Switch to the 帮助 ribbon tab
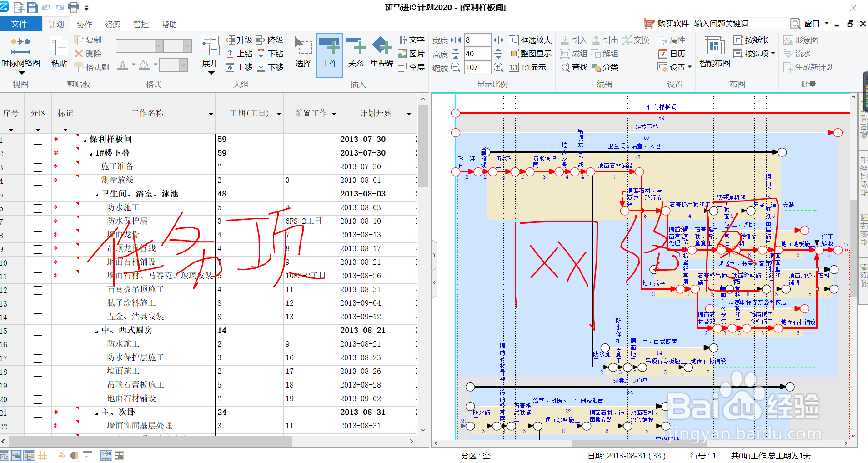Viewport: 868px width, 463px height. (169, 25)
